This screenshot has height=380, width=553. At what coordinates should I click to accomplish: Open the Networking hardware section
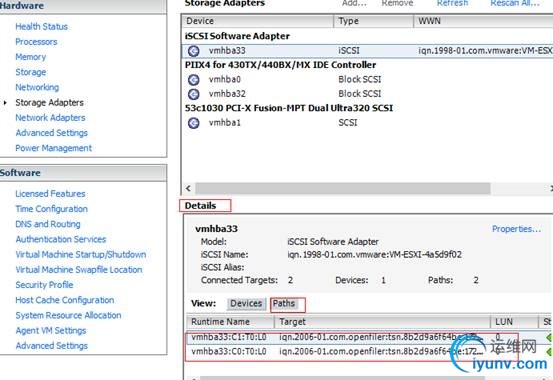coord(37,87)
